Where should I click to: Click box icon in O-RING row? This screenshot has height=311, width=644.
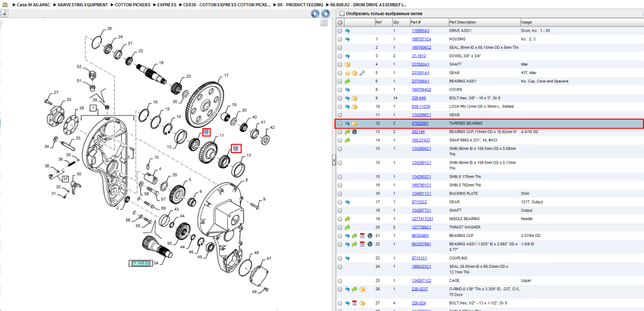click(x=362, y=289)
